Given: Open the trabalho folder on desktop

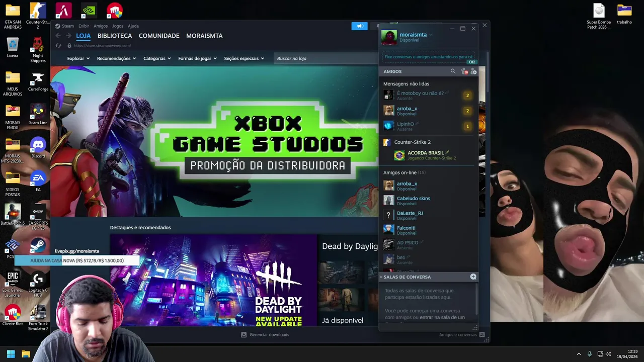Looking at the screenshot, I should point(624,14).
